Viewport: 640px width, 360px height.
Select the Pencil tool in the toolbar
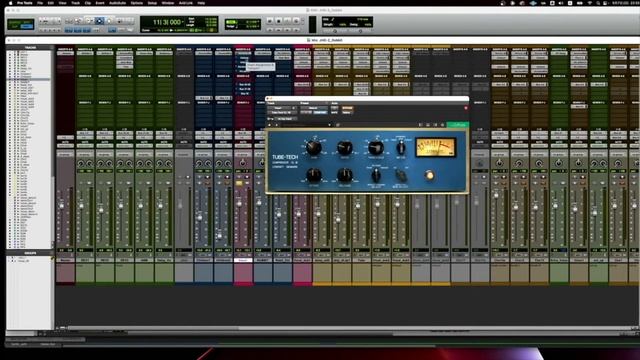tap(120, 21)
